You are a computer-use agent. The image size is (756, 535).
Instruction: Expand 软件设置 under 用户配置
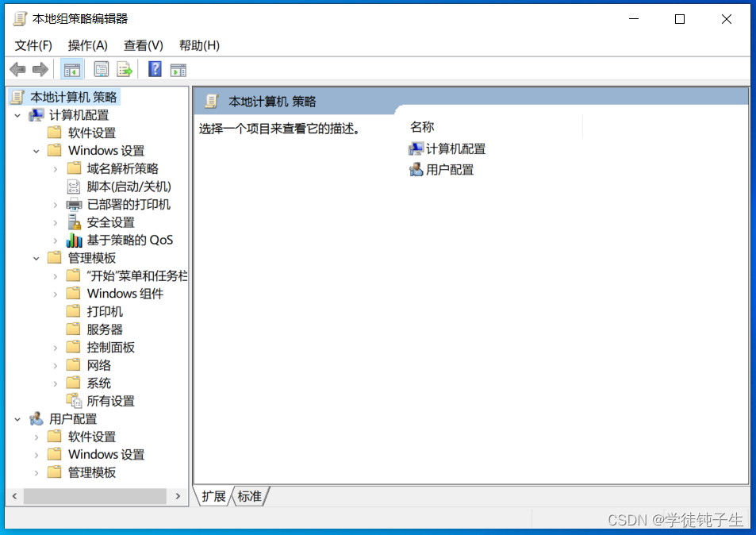[x=36, y=437]
